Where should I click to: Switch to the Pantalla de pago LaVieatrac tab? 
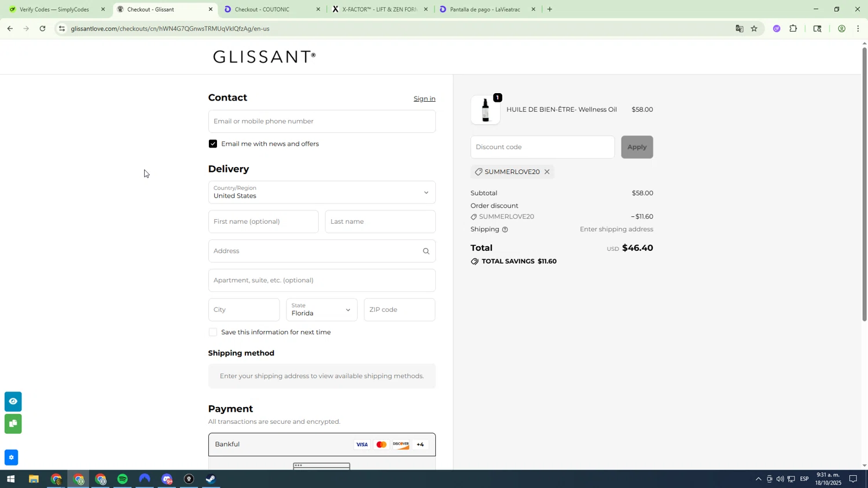[x=485, y=9]
